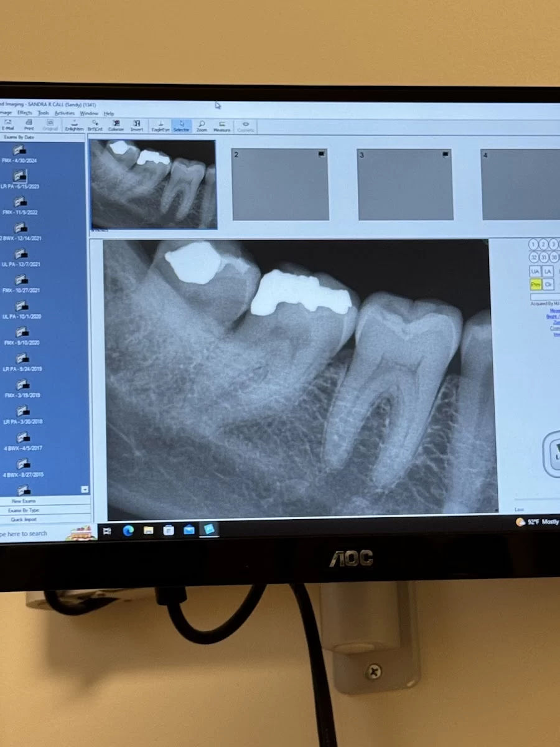
Task: Select tooth number 2 circle
Action: pyautogui.click(x=543, y=244)
